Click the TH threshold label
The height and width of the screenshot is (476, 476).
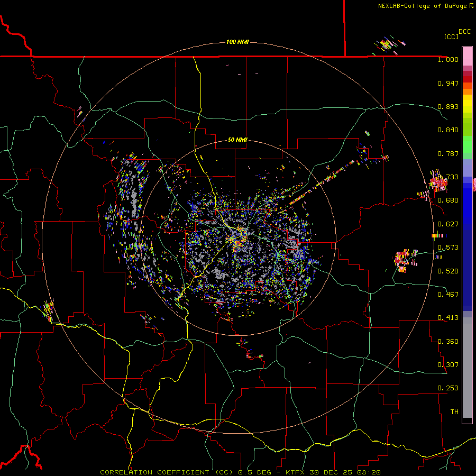(x=454, y=412)
